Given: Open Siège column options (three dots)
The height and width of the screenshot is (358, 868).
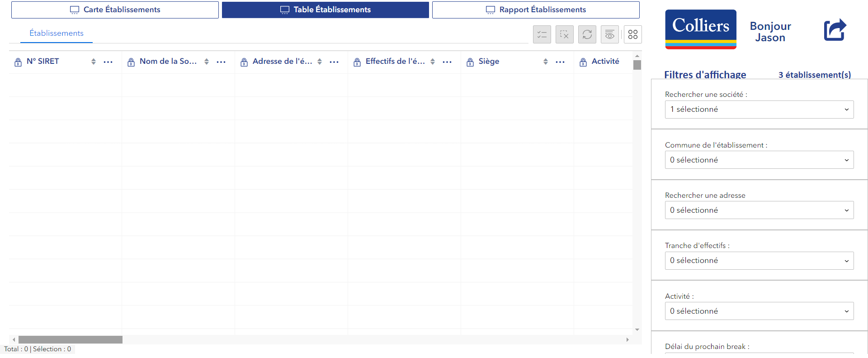Looking at the screenshot, I should pos(560,62).
